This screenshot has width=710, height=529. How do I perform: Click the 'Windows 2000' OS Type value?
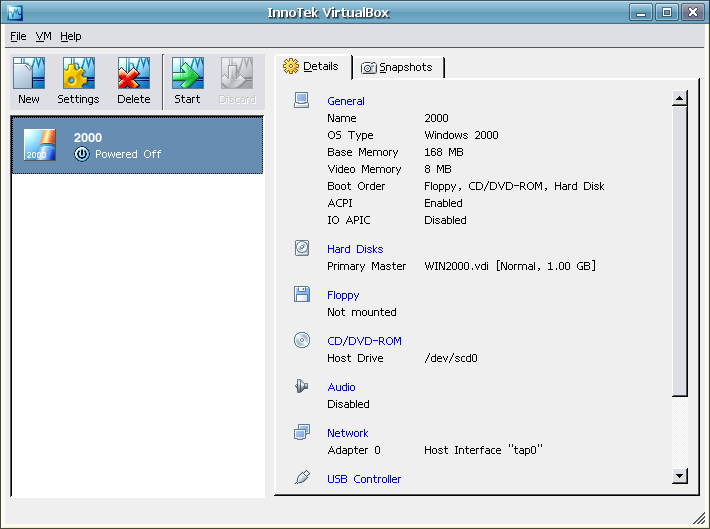tap(461, 135)
